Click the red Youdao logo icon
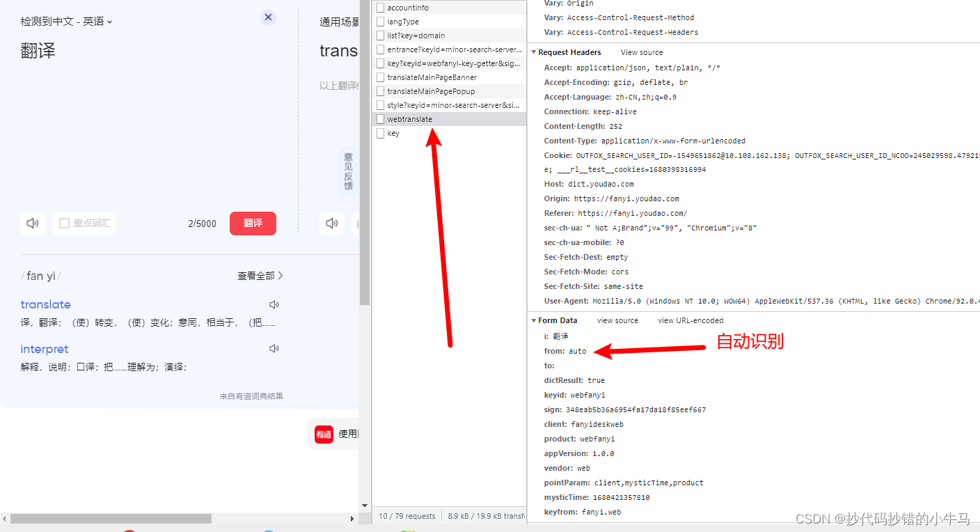 (324, 435)
